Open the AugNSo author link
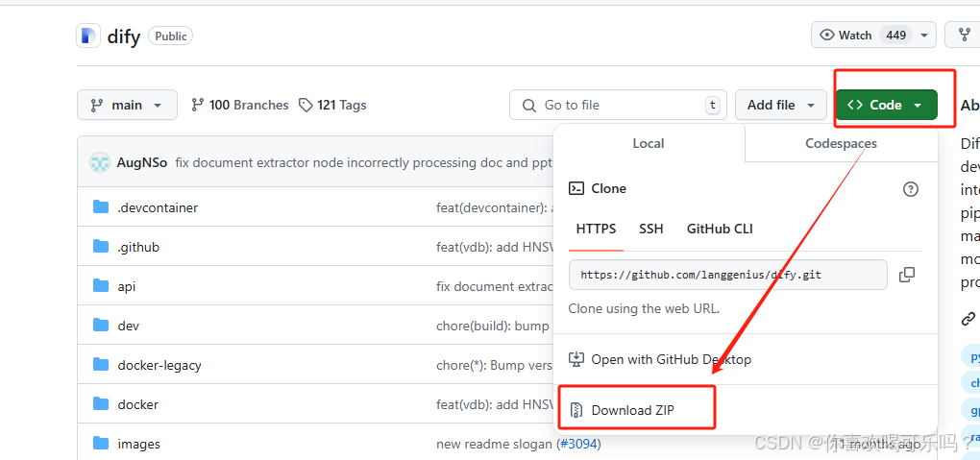The width and height of the screenshot is (980, 460). tap(142, 162)
